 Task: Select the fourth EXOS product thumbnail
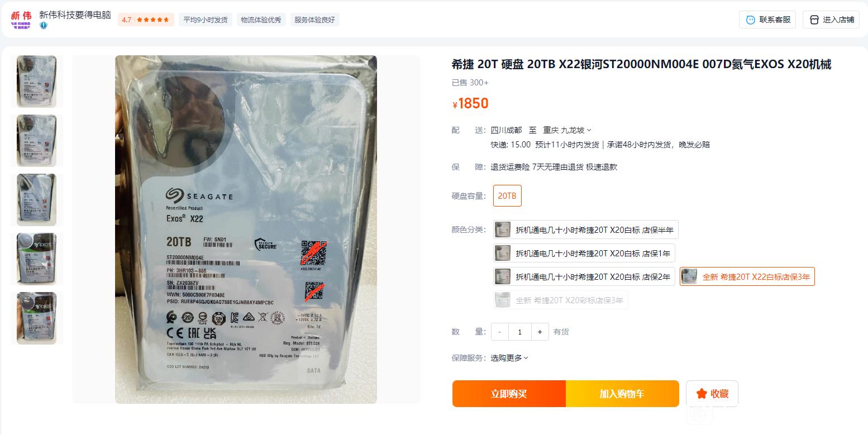[36, 259]
